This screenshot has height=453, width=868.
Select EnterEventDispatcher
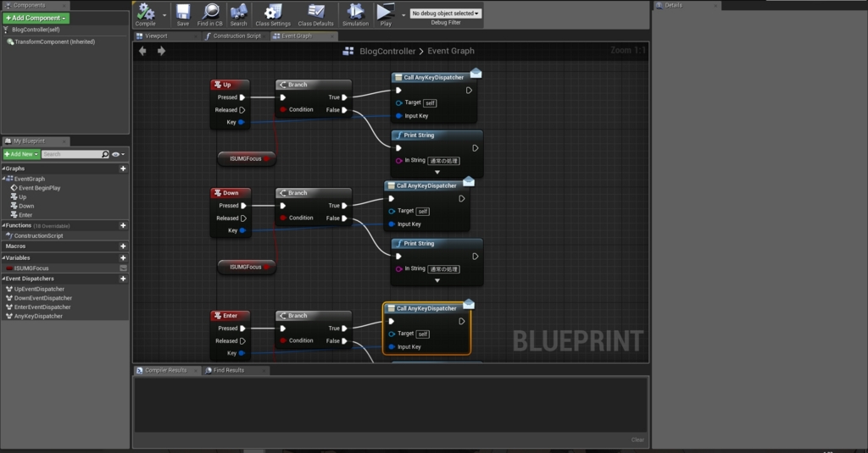[42, 307]
